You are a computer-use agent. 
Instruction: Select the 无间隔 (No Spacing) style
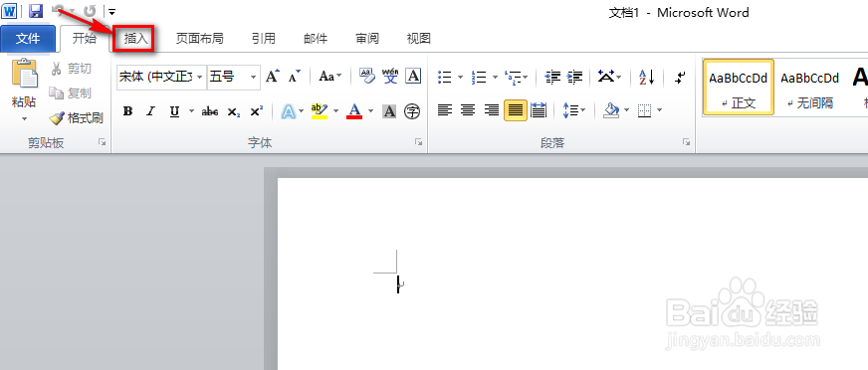coord(810,88)
